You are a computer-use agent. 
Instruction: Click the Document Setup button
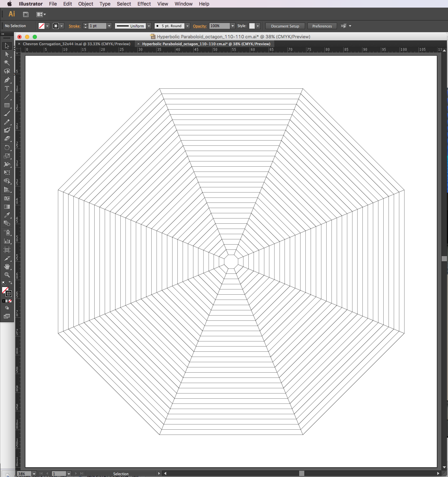(x=285, y=26)
